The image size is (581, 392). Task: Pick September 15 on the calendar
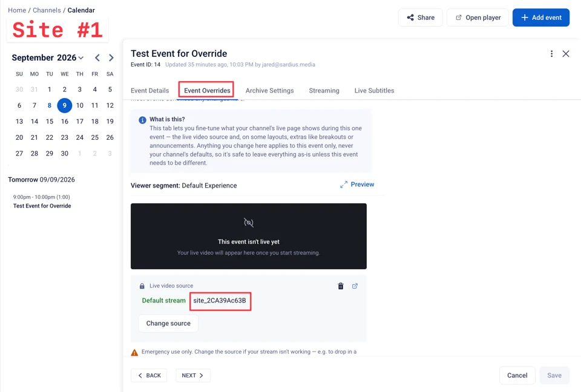(x=49, y=122)
